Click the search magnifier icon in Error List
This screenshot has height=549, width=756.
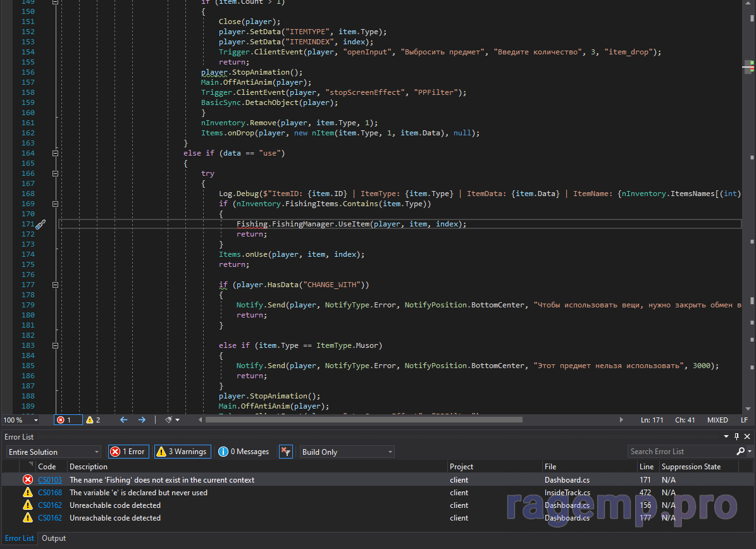[x=740, y=452]
